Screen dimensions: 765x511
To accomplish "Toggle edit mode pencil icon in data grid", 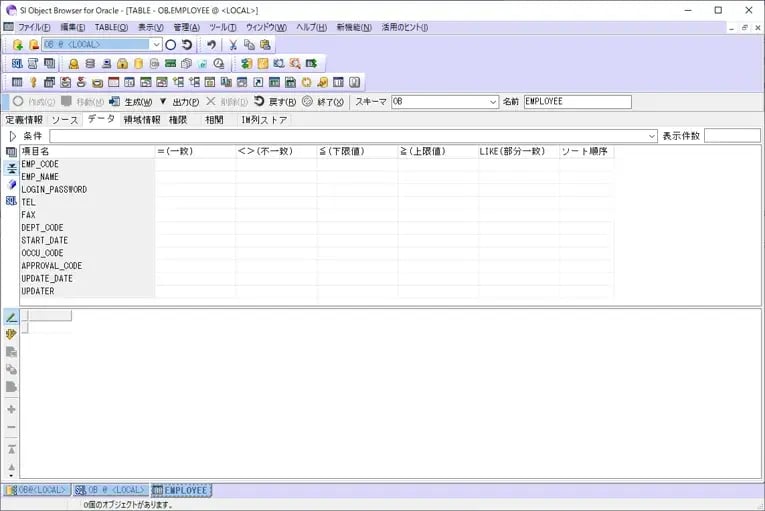I will click(12, 317).
